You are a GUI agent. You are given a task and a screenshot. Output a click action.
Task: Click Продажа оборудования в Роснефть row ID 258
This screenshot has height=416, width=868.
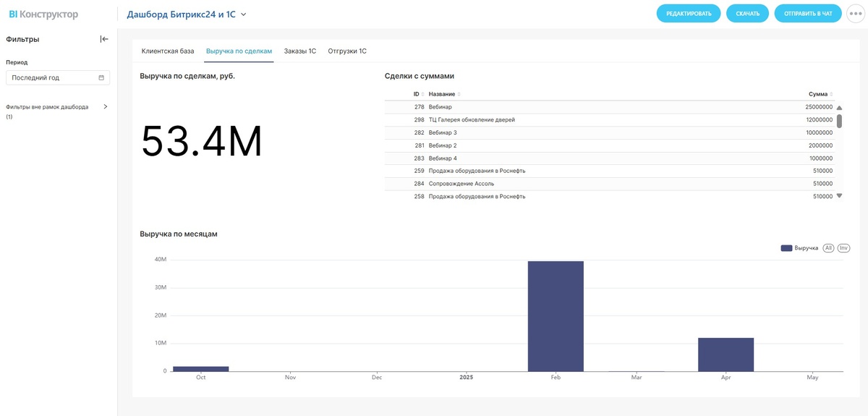tap(609, 197)
